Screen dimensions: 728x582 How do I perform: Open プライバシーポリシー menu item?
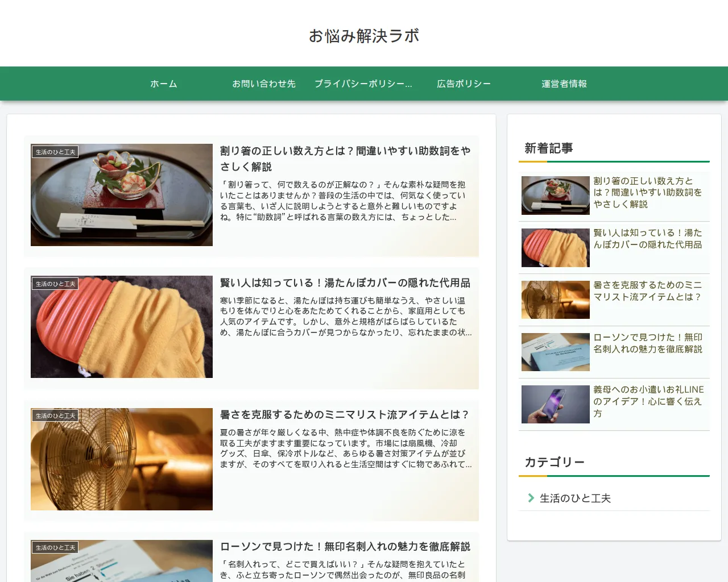click(x=364, y=84)
